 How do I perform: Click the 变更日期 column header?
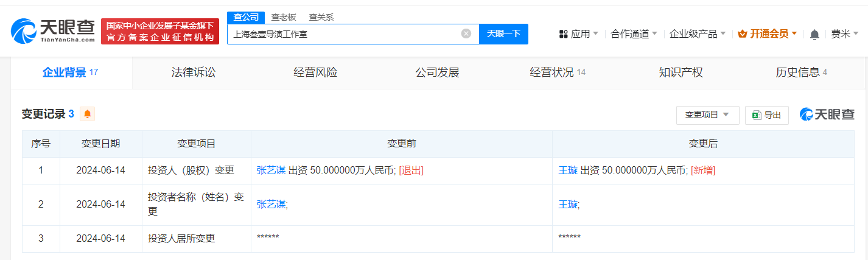[101, 144]
